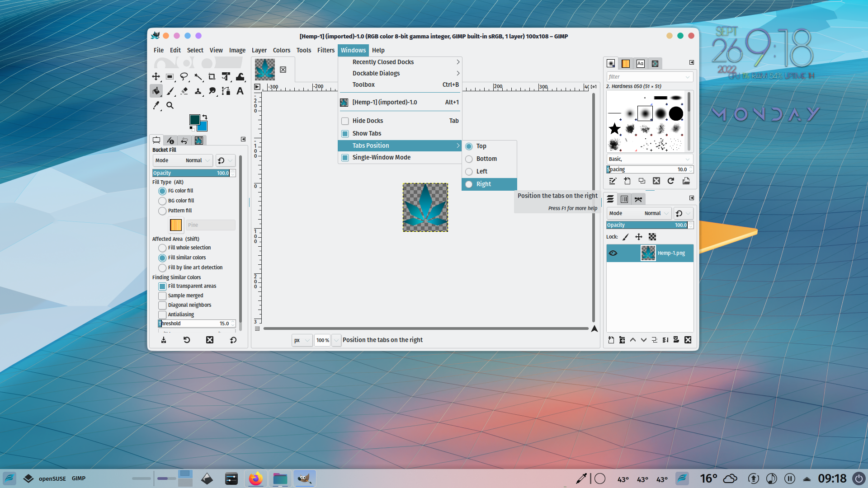
Task: Open the Tabs Position submenu
Action: 400,145
